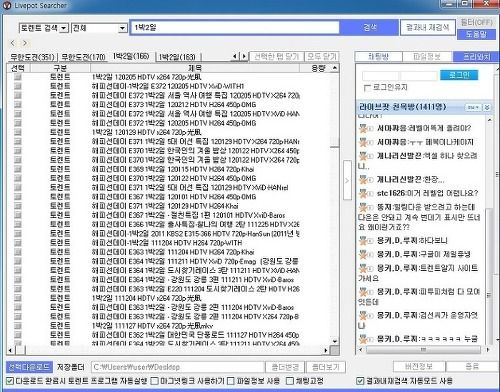This screenshot has width=500, height=392.
Task: Tick the select box for 1박2일 111127 x264 row
Action: coord(18,325)
